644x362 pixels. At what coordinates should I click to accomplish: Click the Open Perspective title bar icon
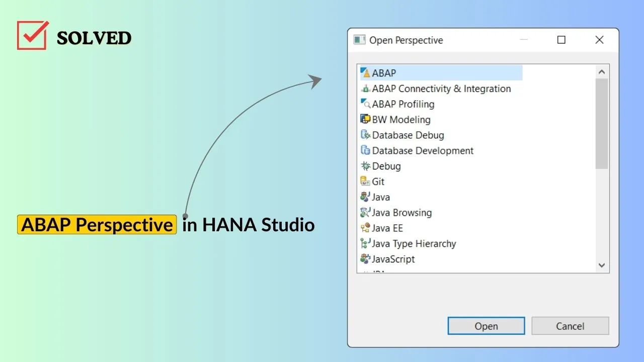point(359,40)
